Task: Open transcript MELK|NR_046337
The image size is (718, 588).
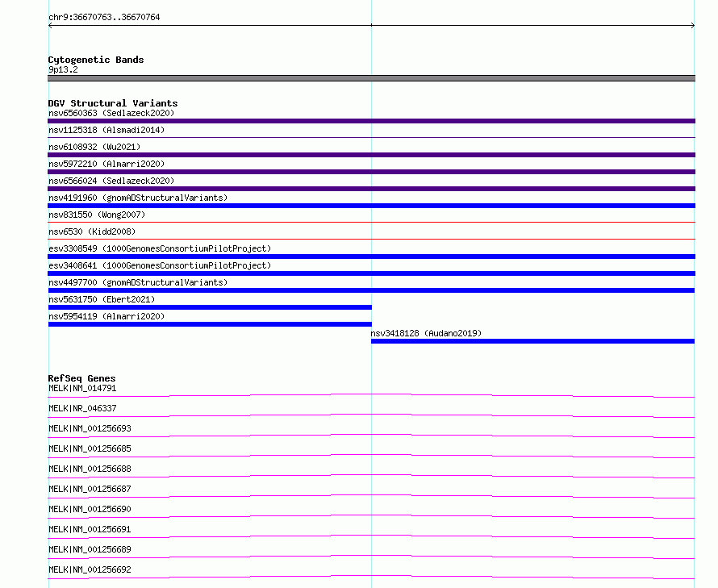Action: click(82, 408)
